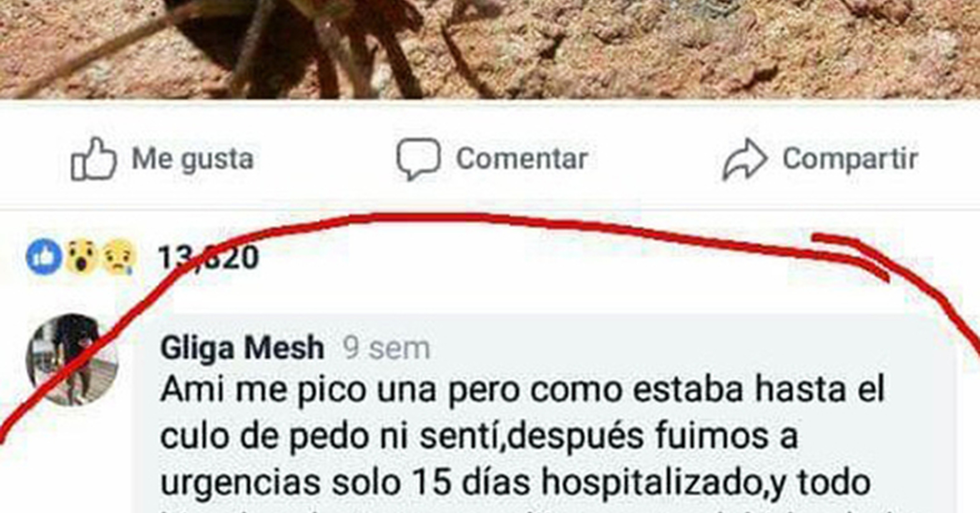Click the surprised wow reaction emoji
980x513 pixels.
[x=81, y=257]
